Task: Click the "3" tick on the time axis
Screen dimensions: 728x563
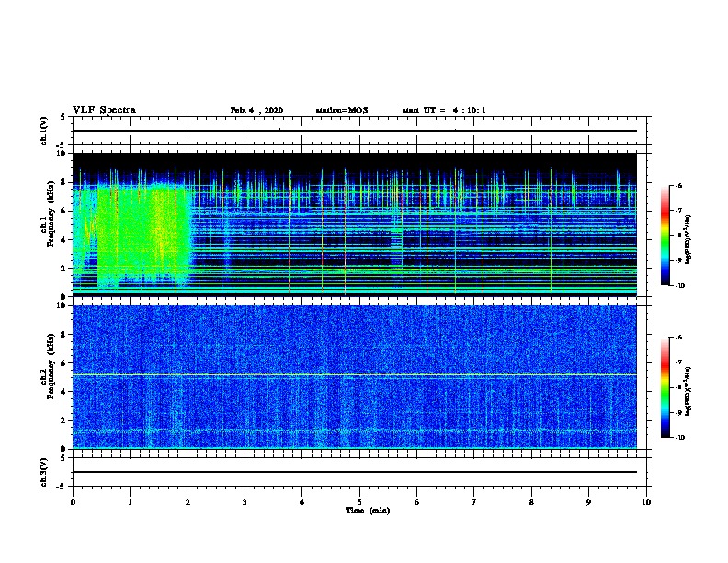Action: click(245, 501)
